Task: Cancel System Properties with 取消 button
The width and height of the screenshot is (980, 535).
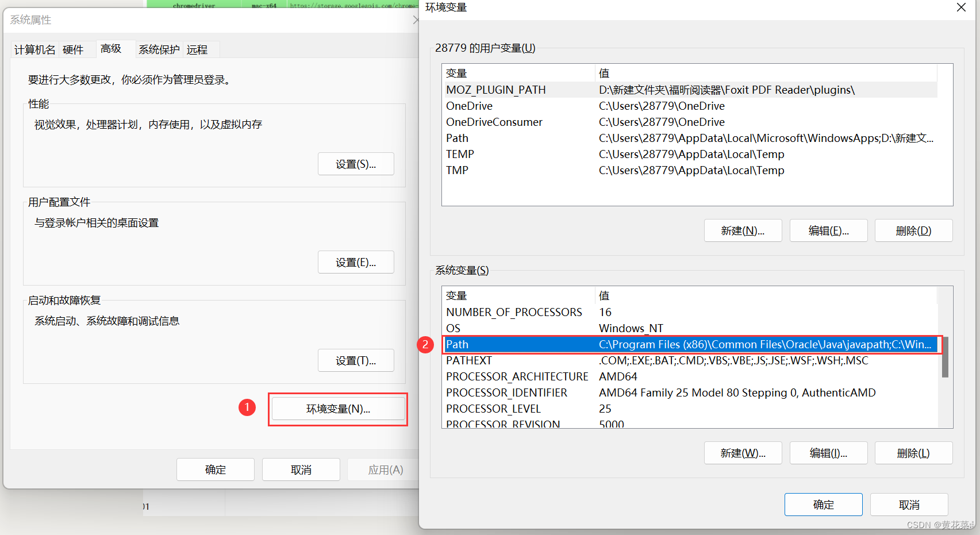Action: coord(301,469)
